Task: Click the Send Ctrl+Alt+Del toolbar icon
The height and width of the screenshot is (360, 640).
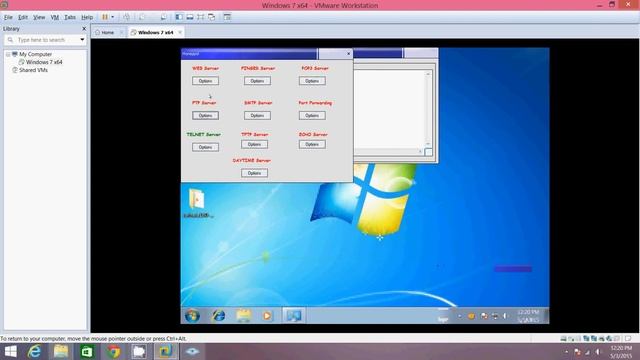Action: click(x=127, y=17)
